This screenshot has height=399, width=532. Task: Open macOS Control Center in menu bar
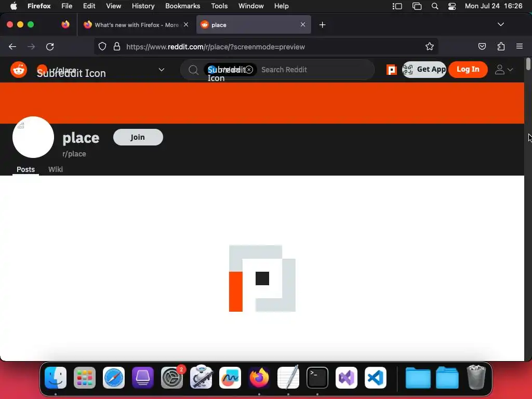[452, 6]
